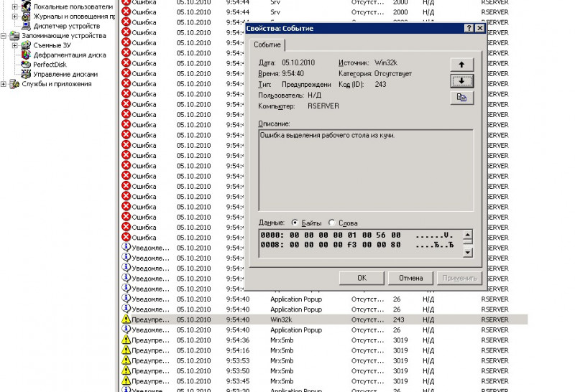
Task: Select MrxSmb cell in 9:54:36 row
Action: 282,340
